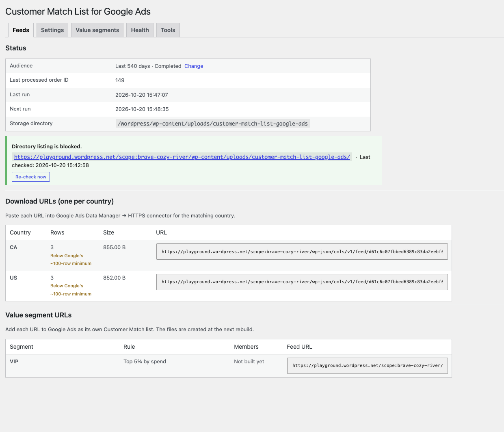
Task: Click the Last processed order ID value 149
Action: pyautogui.click(x=120, y=80)
